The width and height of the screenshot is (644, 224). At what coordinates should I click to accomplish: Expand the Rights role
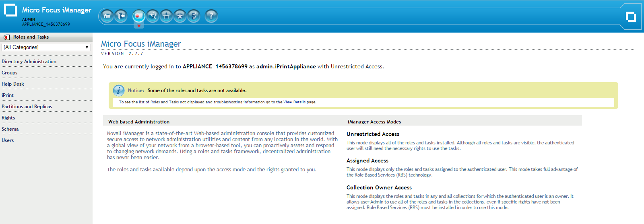point(8,118)
